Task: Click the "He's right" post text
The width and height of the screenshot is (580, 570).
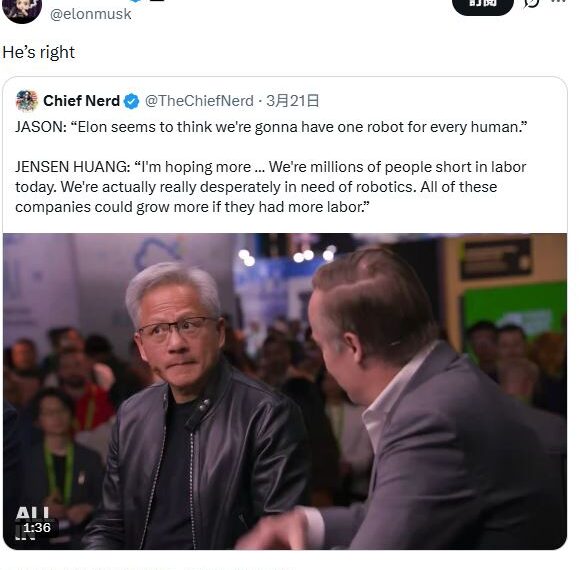Action: coord(38,52)
